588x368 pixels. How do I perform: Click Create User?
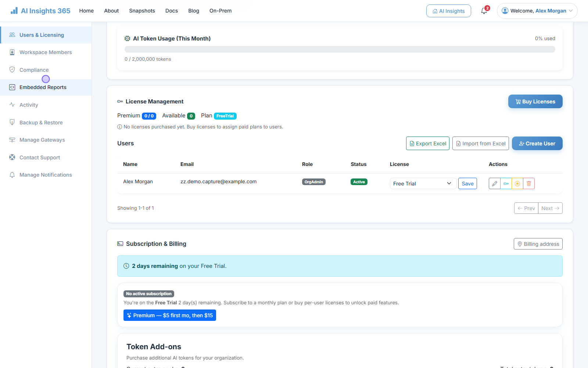[x=537, y=144]
